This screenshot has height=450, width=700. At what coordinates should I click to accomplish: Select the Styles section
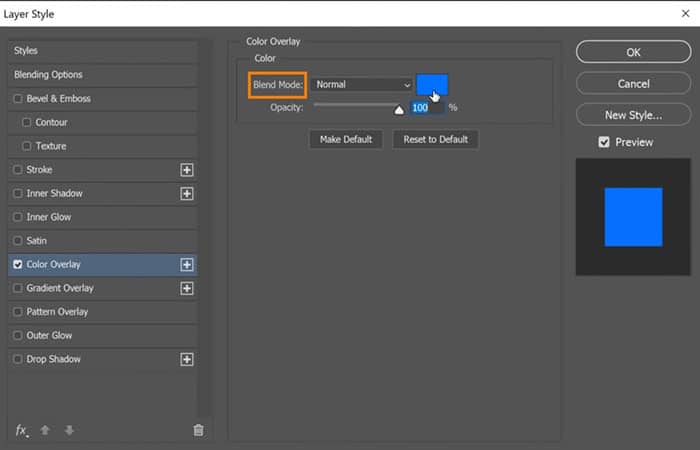(103, 51)
